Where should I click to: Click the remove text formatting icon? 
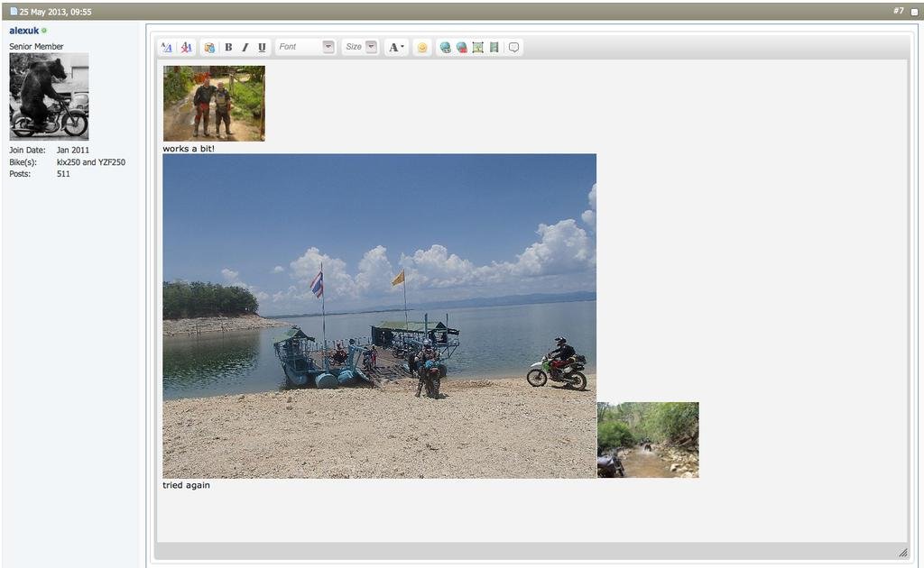[186, 48]
